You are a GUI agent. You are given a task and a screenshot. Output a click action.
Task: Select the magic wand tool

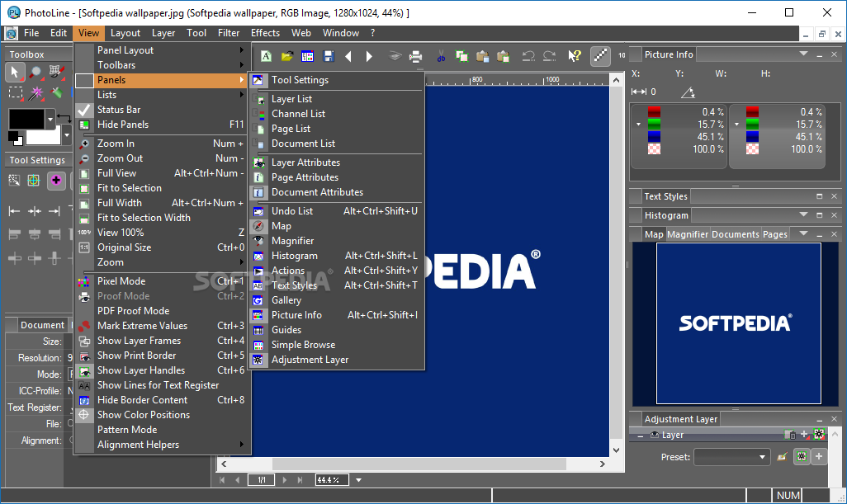(x=35, y=93)
